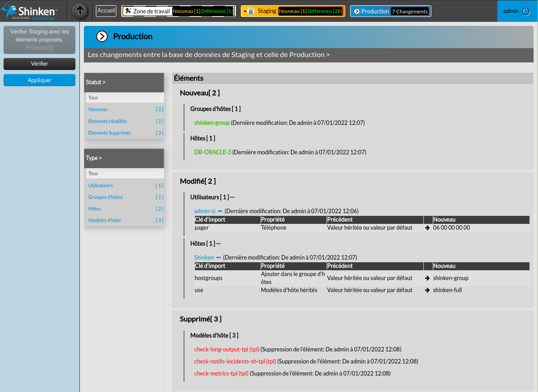The image size is (538, 392).
Task: Click the Production header chevron circle icon
Action: tap(102, 37)
